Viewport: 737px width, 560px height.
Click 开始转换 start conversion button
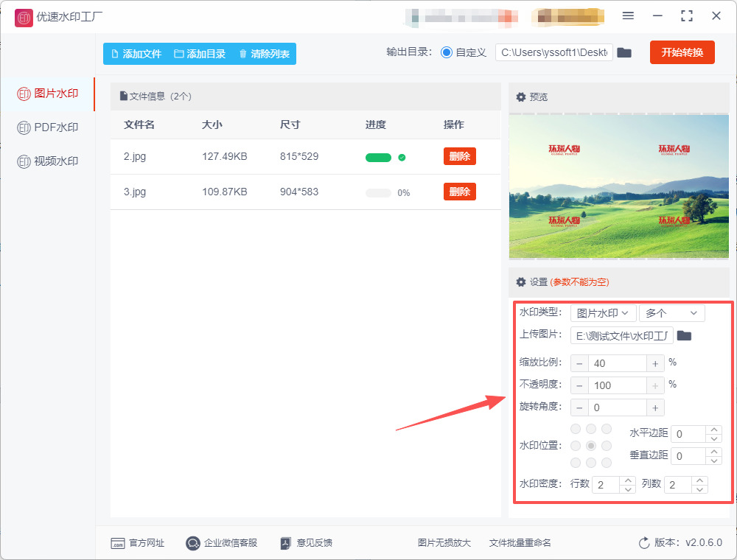(682, 52)
